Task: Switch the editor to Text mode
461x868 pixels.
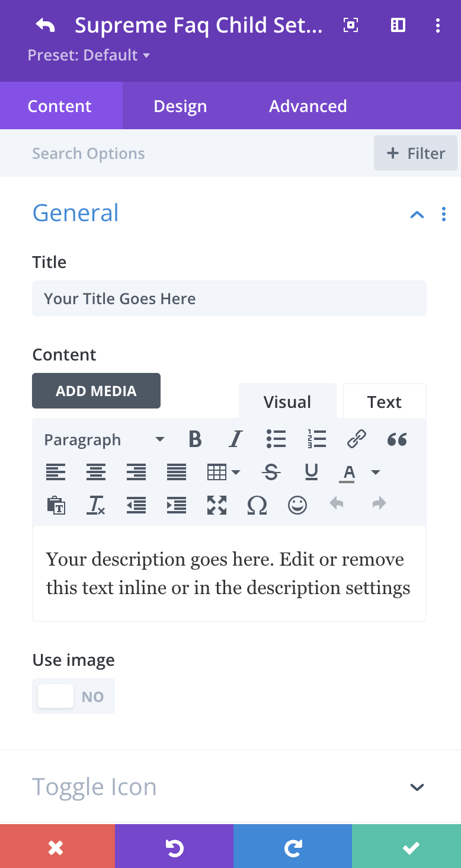Action: (x=385, y=401)
